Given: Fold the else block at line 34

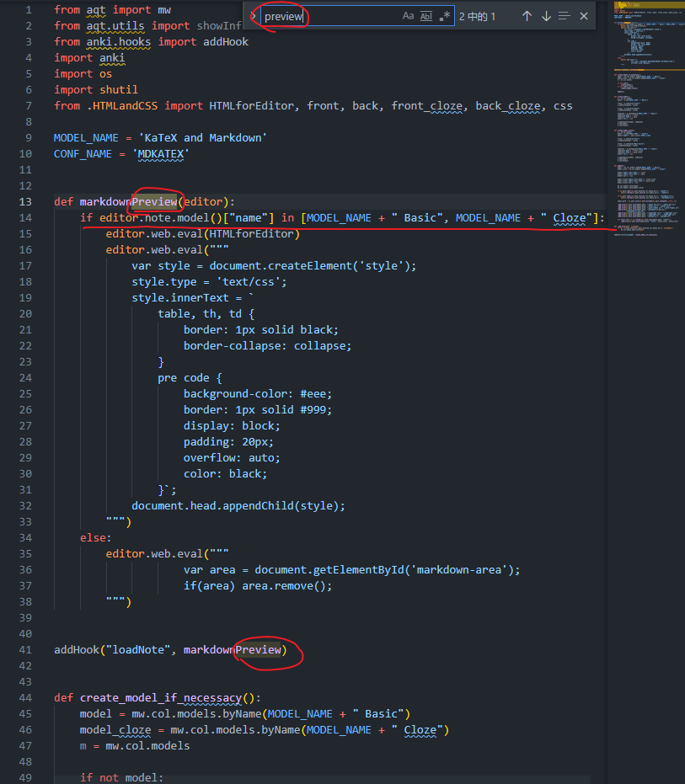Looking at the screenshot, I should (44, 537).
